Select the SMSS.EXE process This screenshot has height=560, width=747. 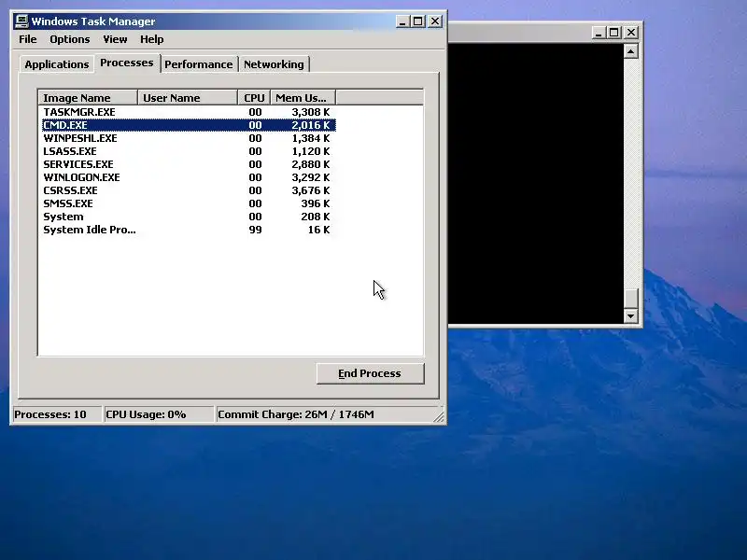(189, 203)
